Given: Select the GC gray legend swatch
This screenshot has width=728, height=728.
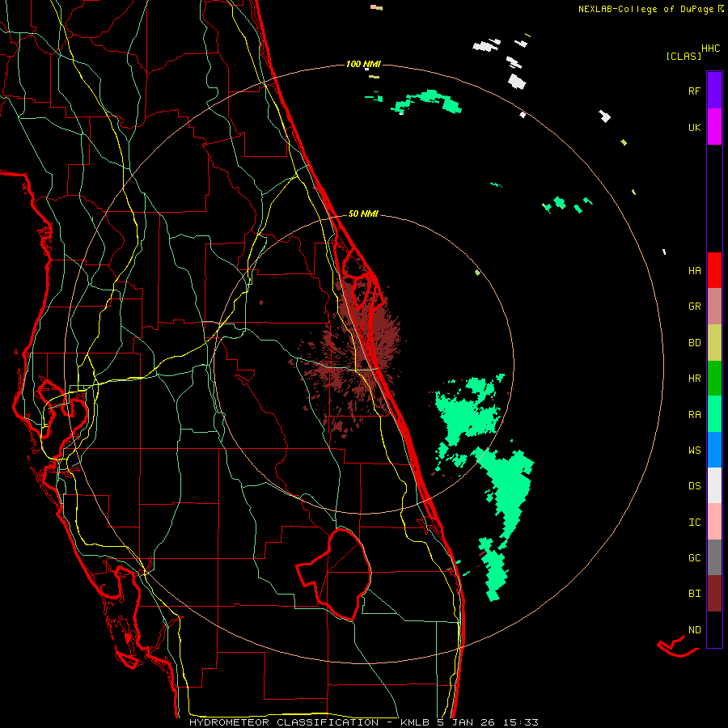Looking at the screenshot, I should point(714,557).
